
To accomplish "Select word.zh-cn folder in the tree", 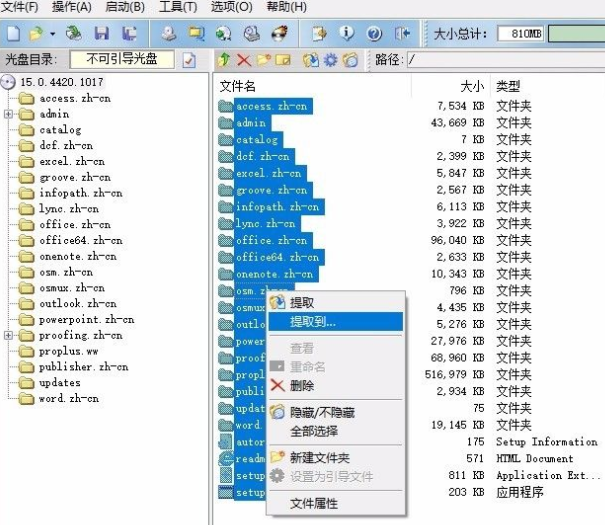I will [x=69, y=399].
